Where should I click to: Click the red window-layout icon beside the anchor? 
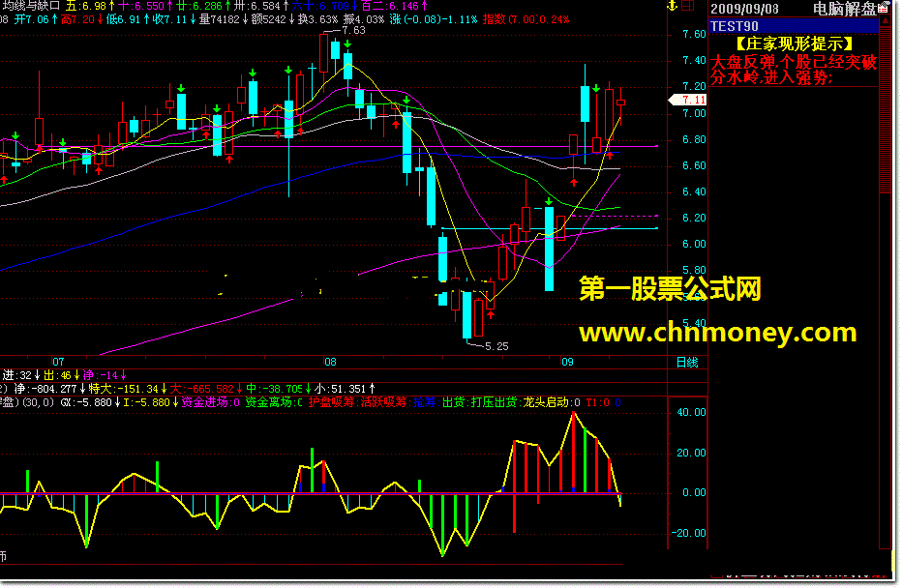(687, 7)
